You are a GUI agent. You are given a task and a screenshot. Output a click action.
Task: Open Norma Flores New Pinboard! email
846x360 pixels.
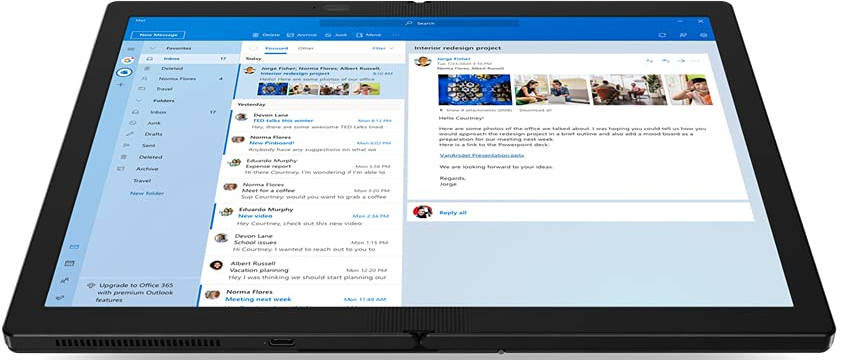point(313,144)
